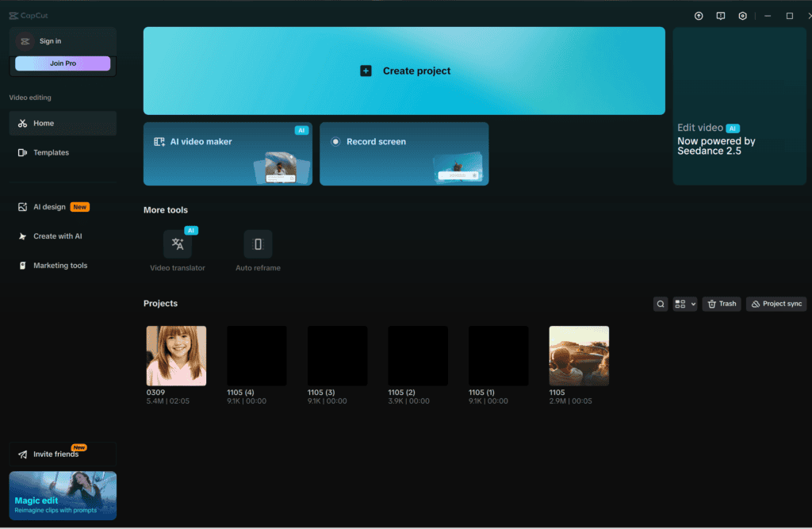Click the Video translator icon
This screenshot has width=812, height=529.
[178, 244]
